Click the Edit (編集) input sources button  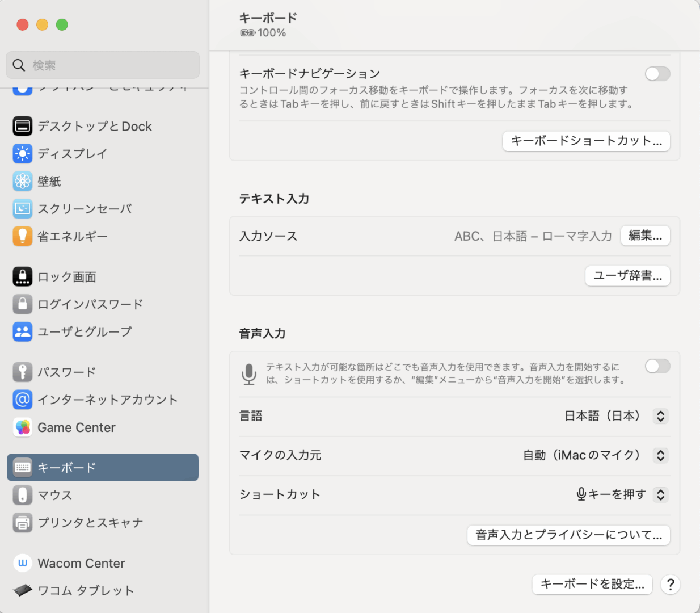[645, 236]
